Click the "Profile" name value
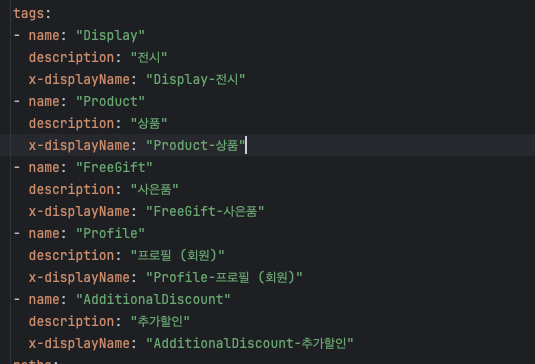Image resolution: width=535 pixels, height=364 pixels. coord(111,233)
